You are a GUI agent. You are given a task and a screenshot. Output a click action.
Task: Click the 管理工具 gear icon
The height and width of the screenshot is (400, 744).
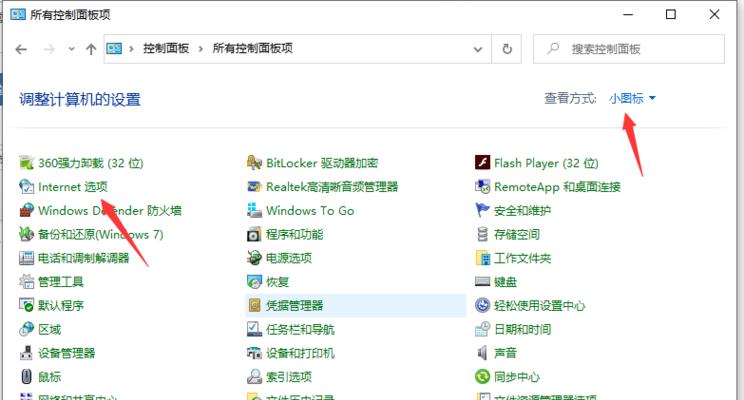pos(26,281)
